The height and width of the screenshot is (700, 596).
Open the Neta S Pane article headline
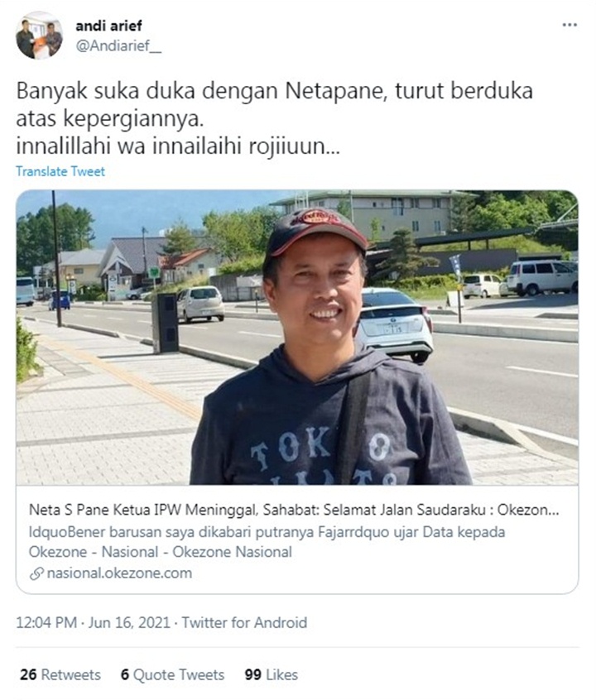tap(294, 510)
